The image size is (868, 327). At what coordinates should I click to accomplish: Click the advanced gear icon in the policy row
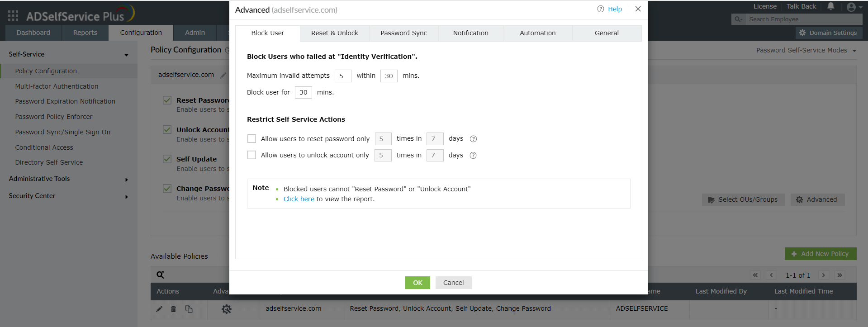pos(226,309)
